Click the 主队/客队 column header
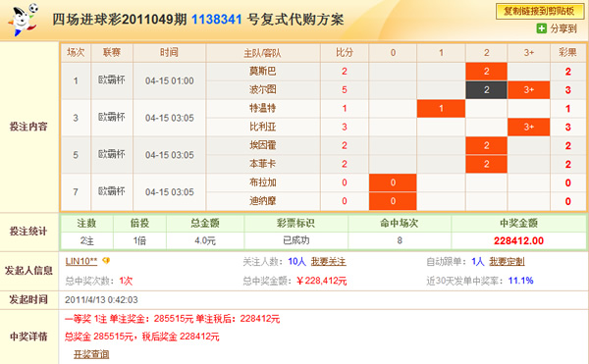 pyautogui.click(x=262, y=53)
